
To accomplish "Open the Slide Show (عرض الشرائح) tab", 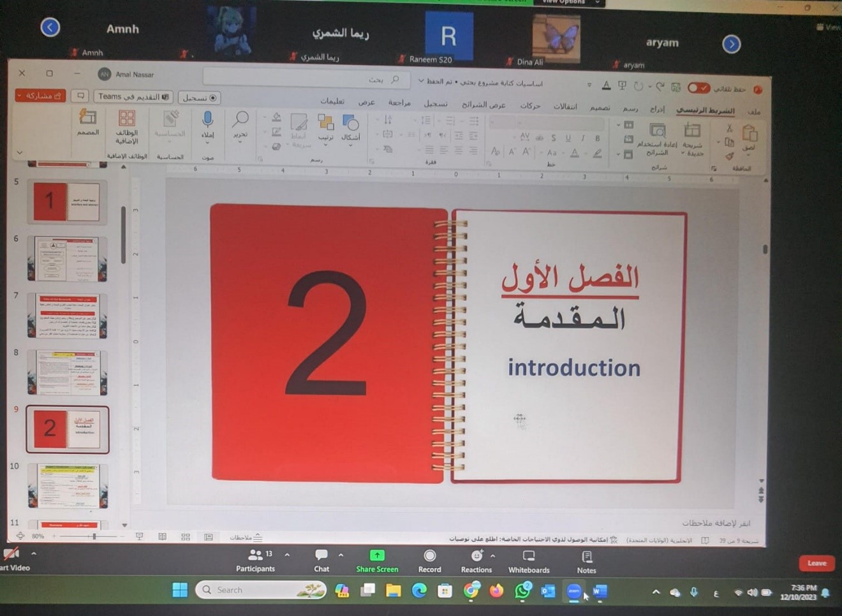I will [484, 105].
